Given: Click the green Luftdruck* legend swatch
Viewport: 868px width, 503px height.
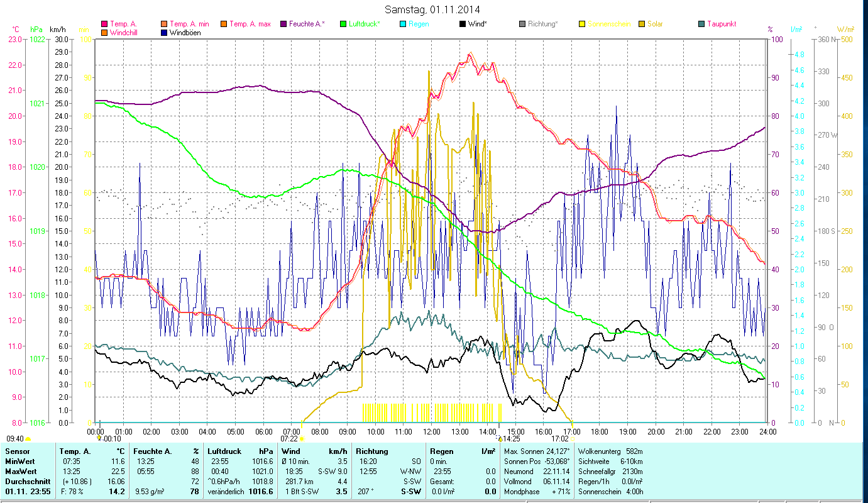Looking at the screenshot, I should (x=343, y=25).
